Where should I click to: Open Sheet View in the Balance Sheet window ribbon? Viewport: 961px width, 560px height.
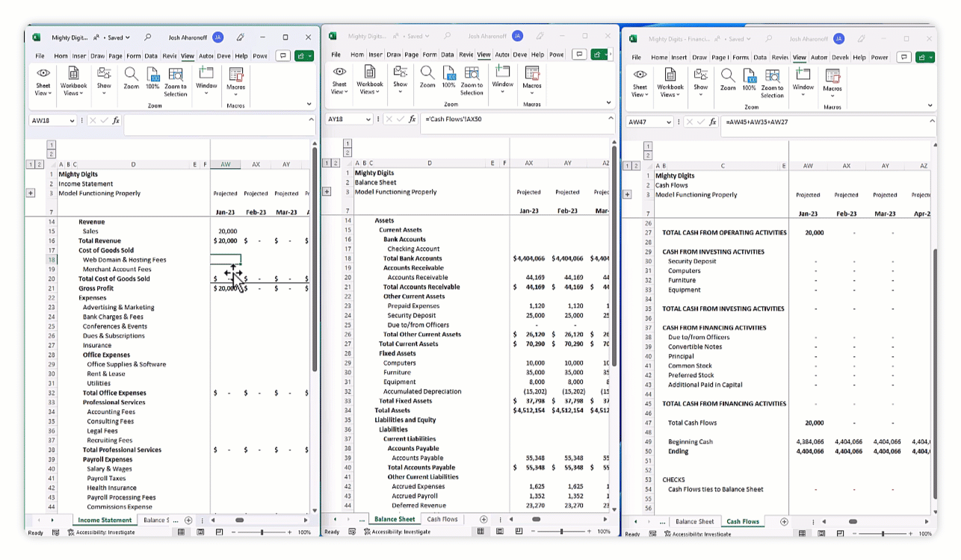(x=339, y=79)
